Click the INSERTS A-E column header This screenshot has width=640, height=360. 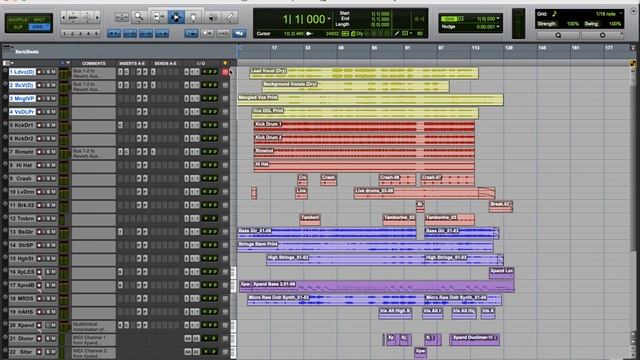click(132, 64)
